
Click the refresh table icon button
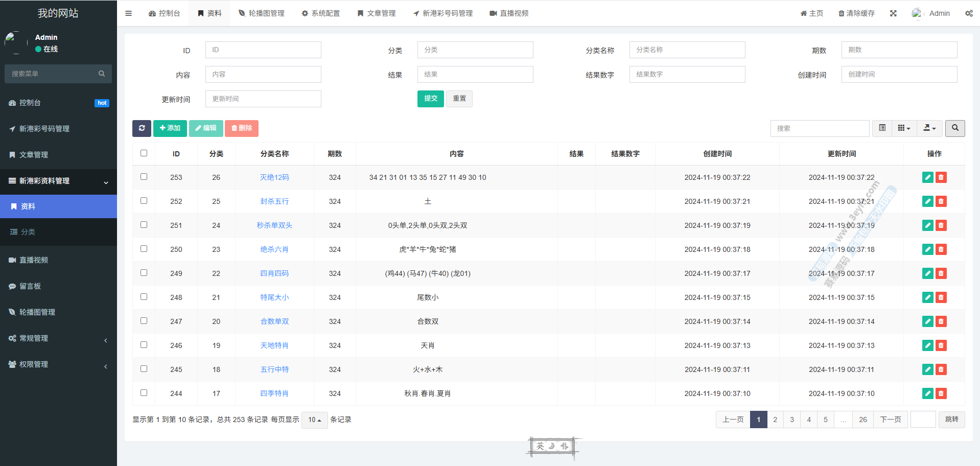142,128
